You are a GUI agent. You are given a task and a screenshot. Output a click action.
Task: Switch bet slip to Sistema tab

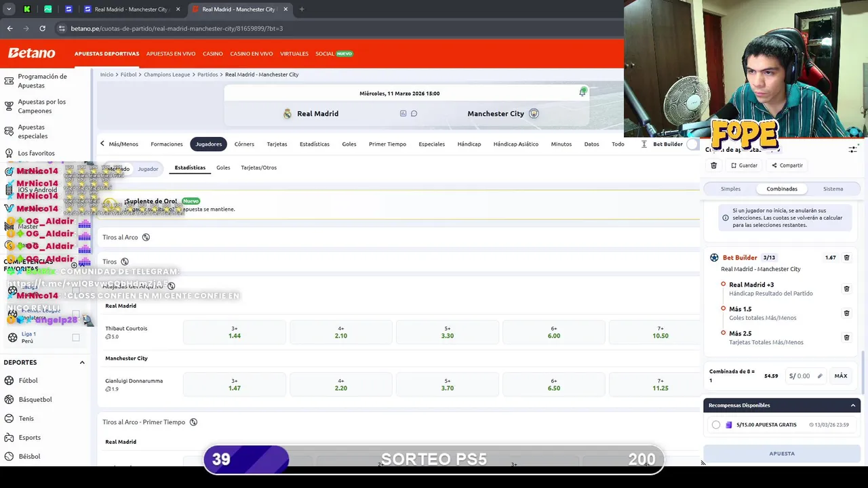pos(833,189)
